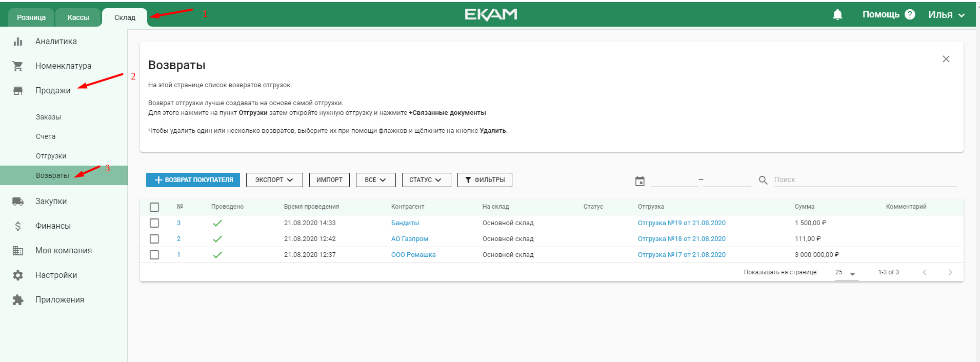The width and height of the screenshot is (980, 362).
Task: Open Аналитика bar chart icon
Action: pos(18,42)
